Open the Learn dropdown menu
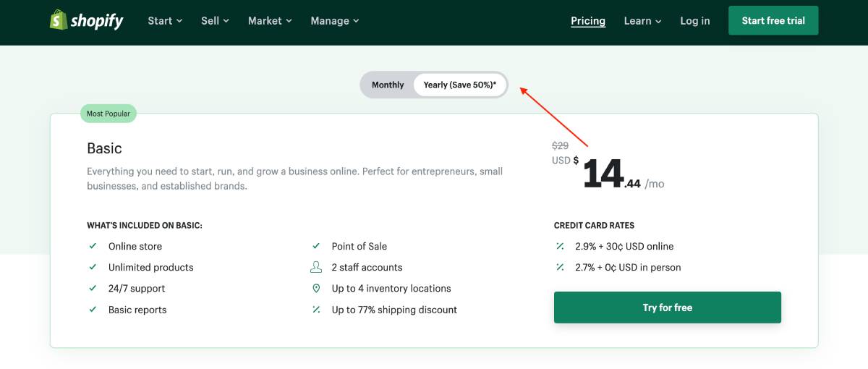868x369 pixels. 642,21
